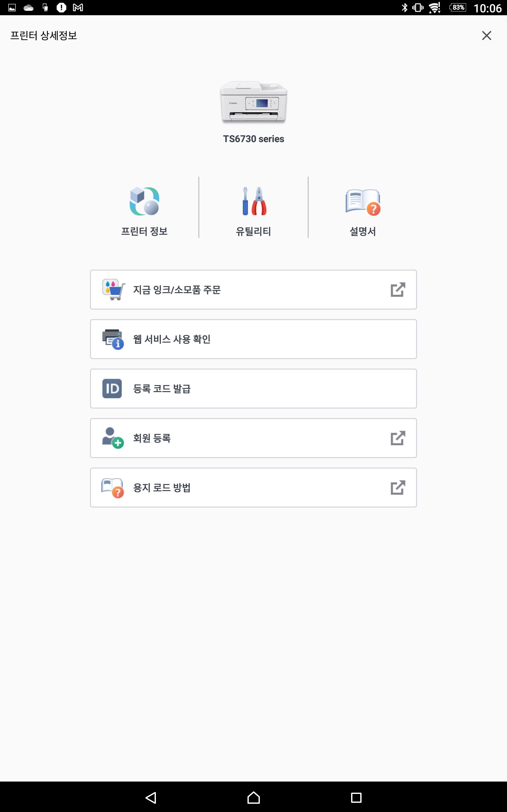Click external link arrow on 용지 로드 방법

coord(398,488)
